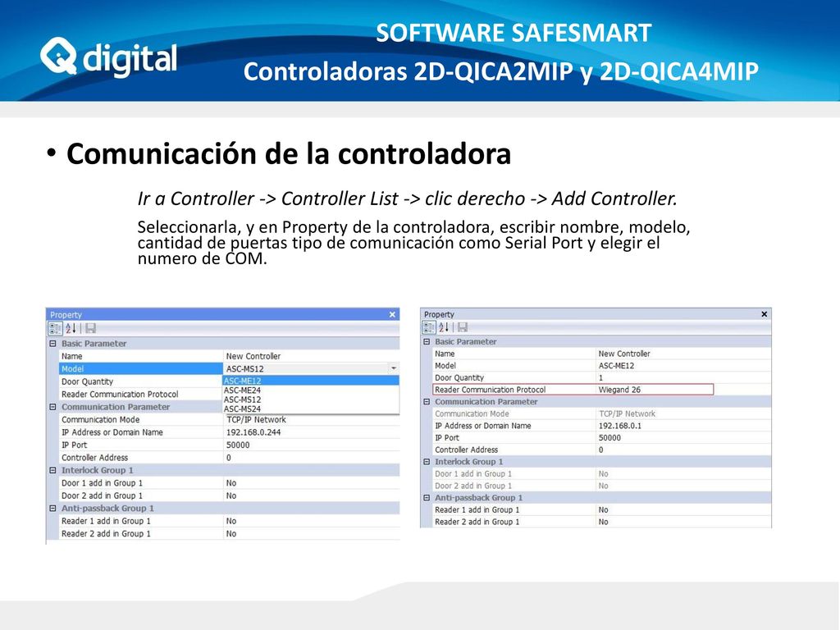Select Communication Mode label in right panel
840x630 pixels.
[472, 413]
